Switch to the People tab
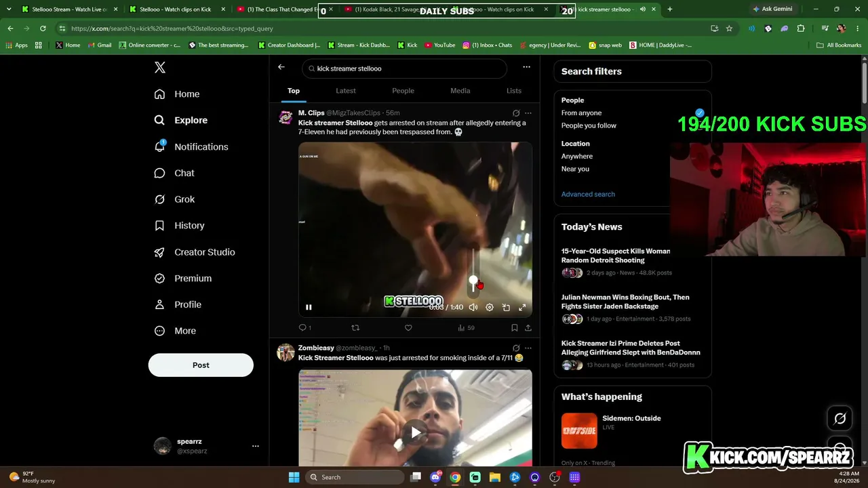Screen dimensions: 868x488 click(x=403, y=91)
